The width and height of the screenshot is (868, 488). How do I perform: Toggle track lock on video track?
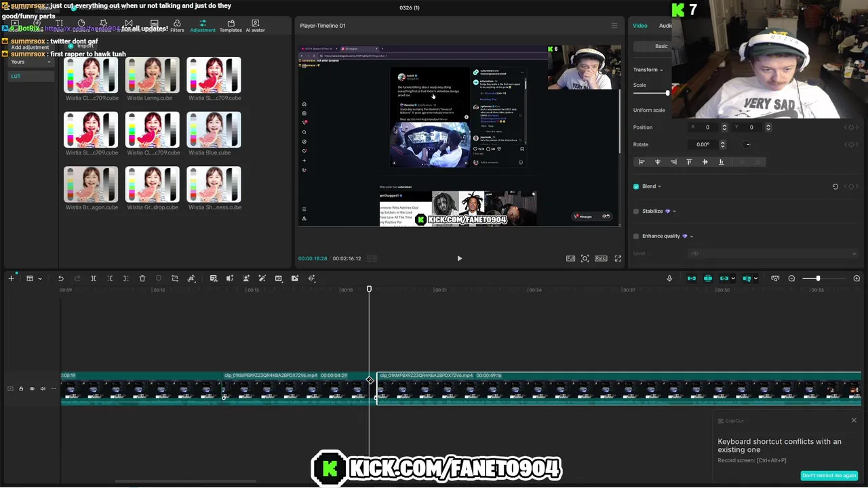click(x=21, y=389)
